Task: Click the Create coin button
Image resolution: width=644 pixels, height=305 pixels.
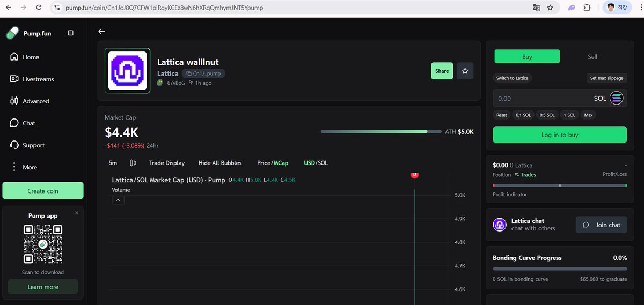Action: (x=43, y=191)
